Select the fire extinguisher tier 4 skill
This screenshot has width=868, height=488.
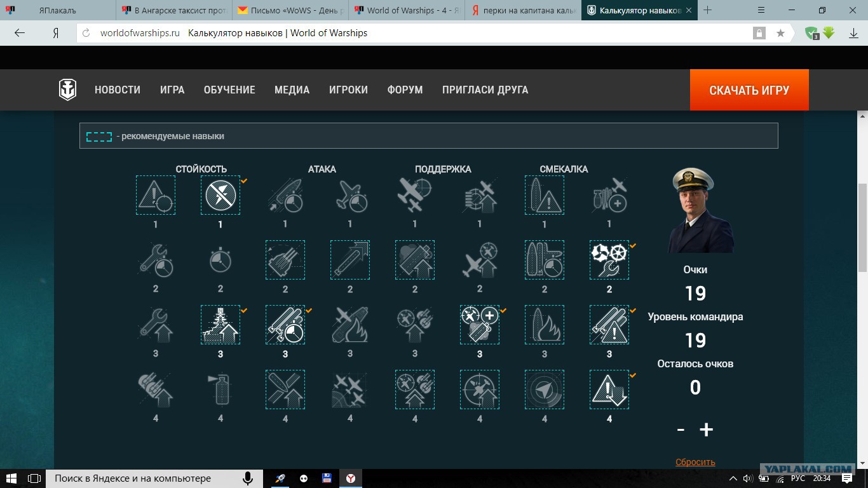(x=220, y=390)
